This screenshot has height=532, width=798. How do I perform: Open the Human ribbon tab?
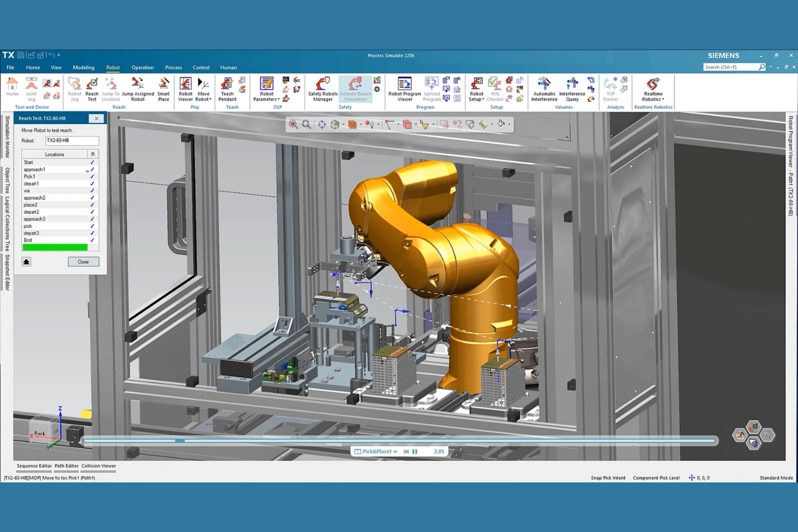(228, 67)
